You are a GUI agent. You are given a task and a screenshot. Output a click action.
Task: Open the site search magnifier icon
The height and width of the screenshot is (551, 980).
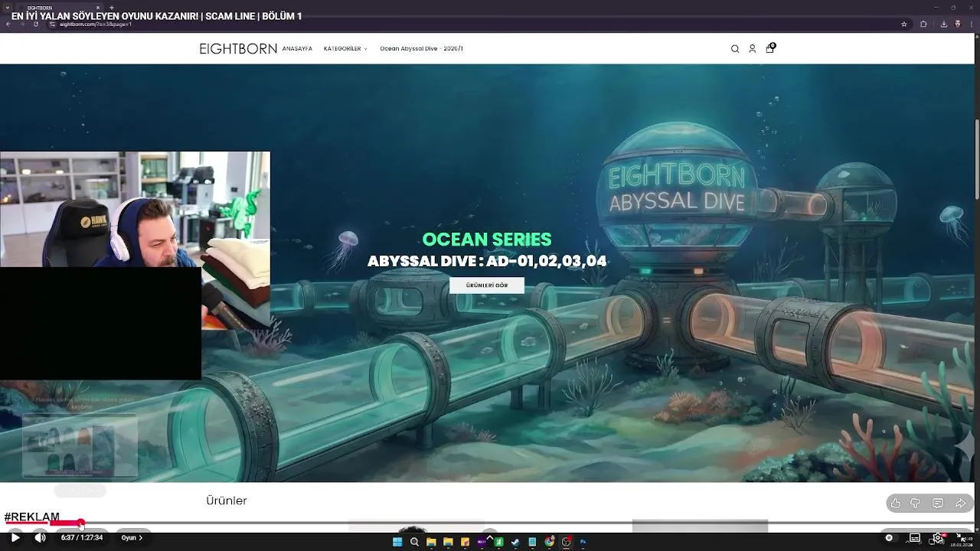(735, 49)
